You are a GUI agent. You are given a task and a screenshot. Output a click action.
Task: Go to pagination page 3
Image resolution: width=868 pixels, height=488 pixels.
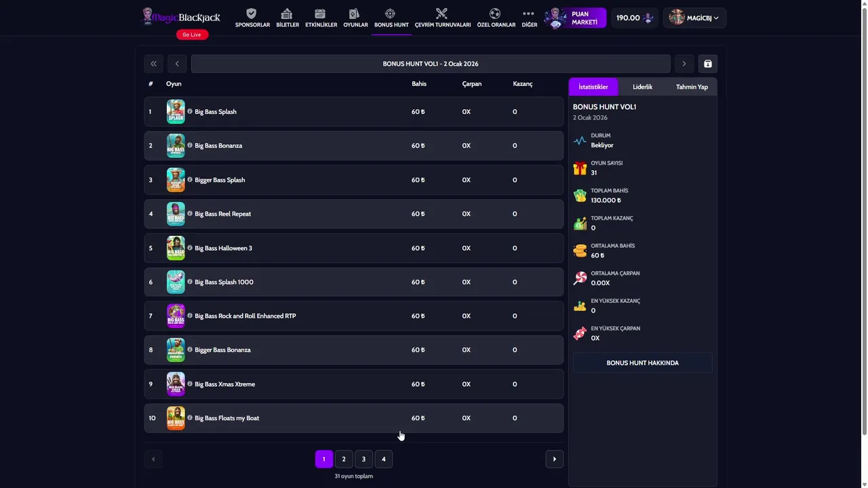[x=363, y=459]
